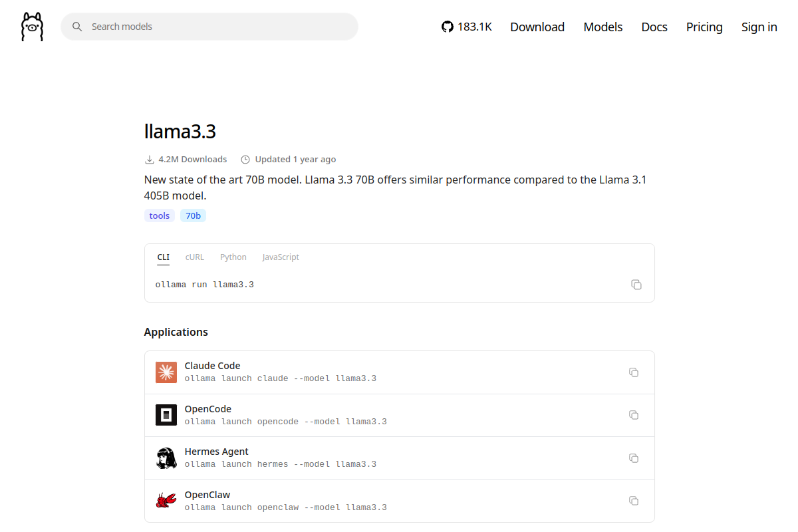Copy the Hermes Agent launch command
The width and height of the screenshot is (798, 532).
(x=634, y=458)
